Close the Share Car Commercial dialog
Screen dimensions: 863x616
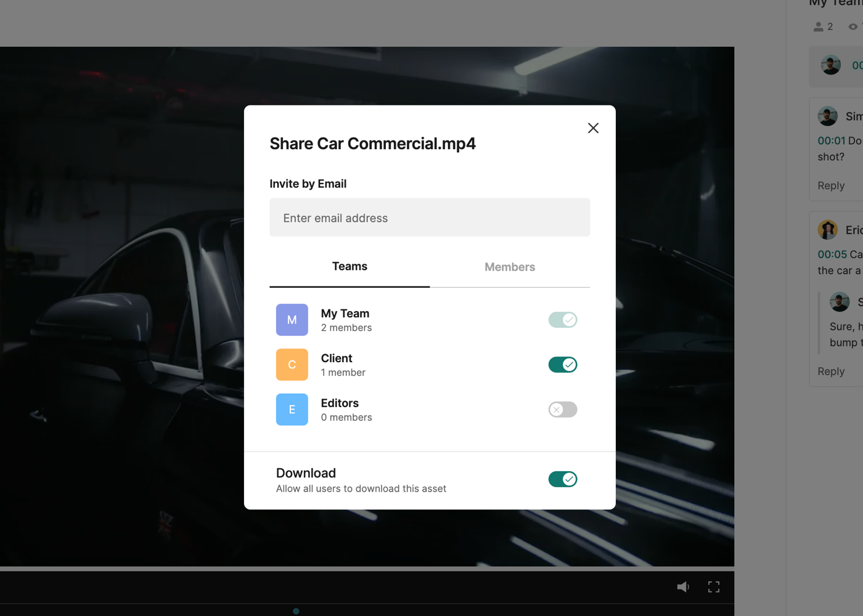(593, 128)
